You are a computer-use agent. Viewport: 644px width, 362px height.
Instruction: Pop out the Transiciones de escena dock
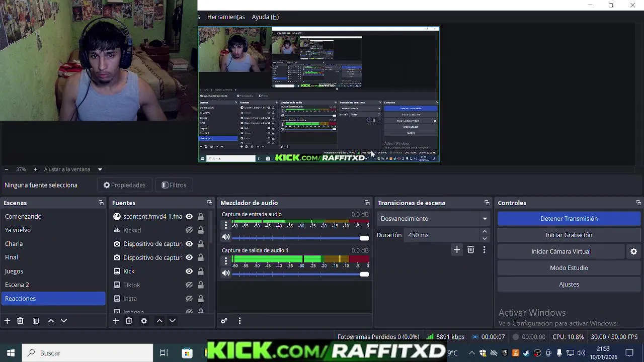click(x=487, y=203)
